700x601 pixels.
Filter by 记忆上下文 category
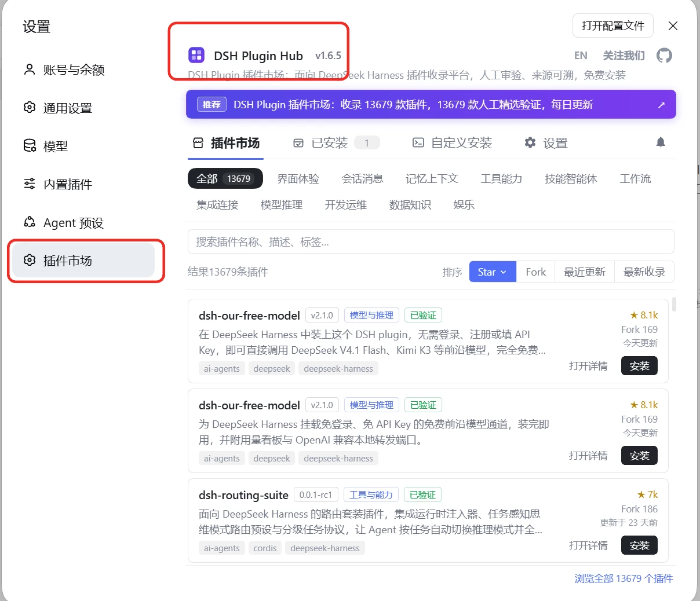point(432,179)
